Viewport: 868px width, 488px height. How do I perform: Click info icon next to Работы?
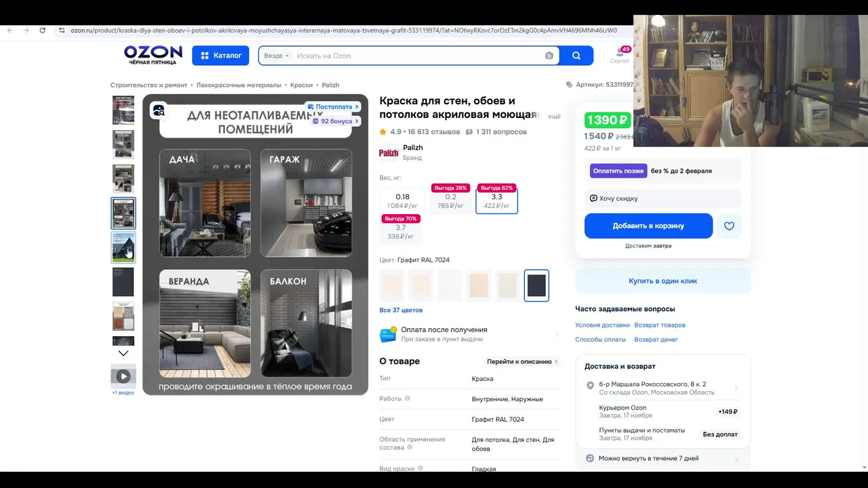click(x=408, y=399)
